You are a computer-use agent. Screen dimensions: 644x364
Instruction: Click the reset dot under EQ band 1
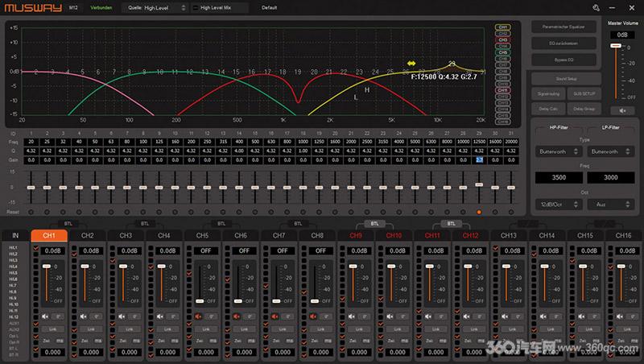tap(31, 212)
